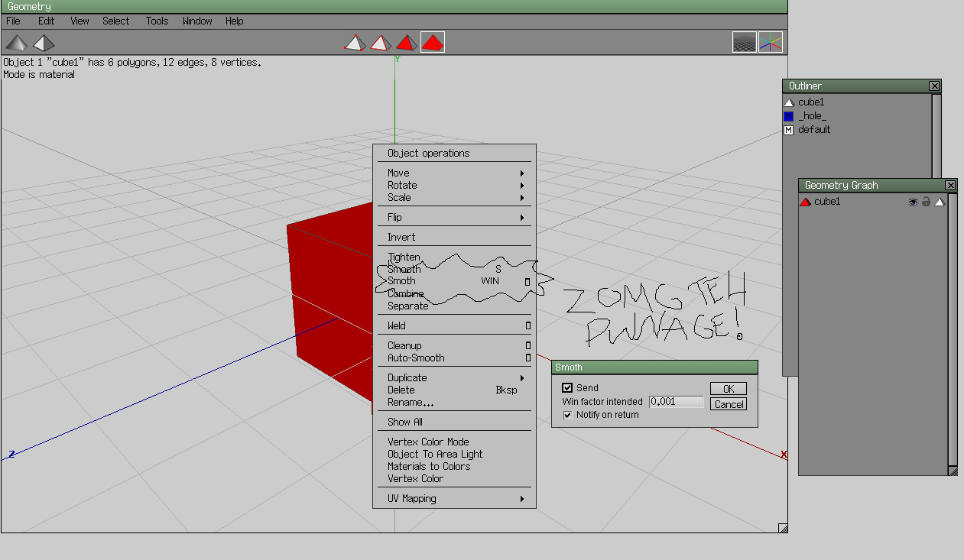
Task: Open the Cleanup option box
Action: 527,346
